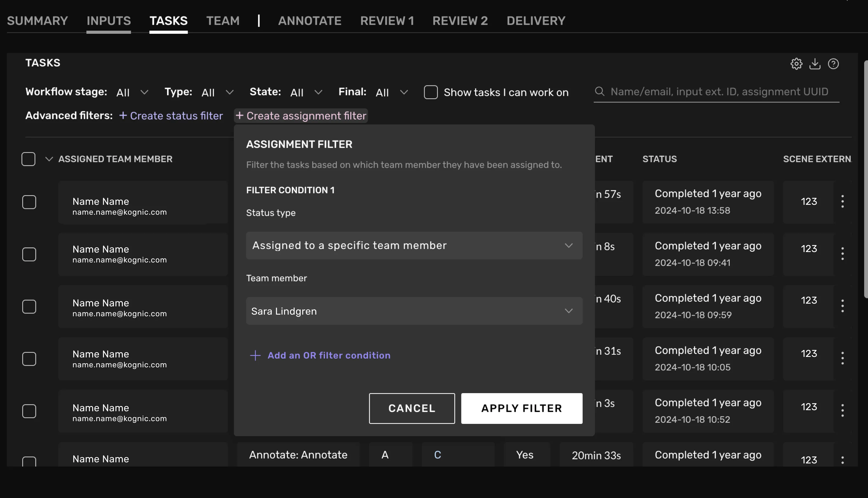Click status cell dated 2024-10-18 10:05
868x498 pixels.
click(x=708, y=359)
